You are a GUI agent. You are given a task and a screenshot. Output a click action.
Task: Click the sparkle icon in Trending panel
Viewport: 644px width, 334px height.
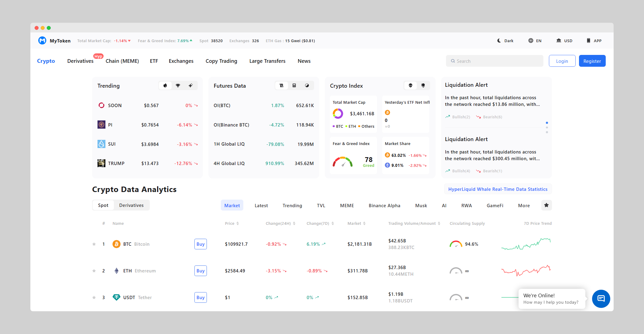pyautogui.click(x=190, y=86)
